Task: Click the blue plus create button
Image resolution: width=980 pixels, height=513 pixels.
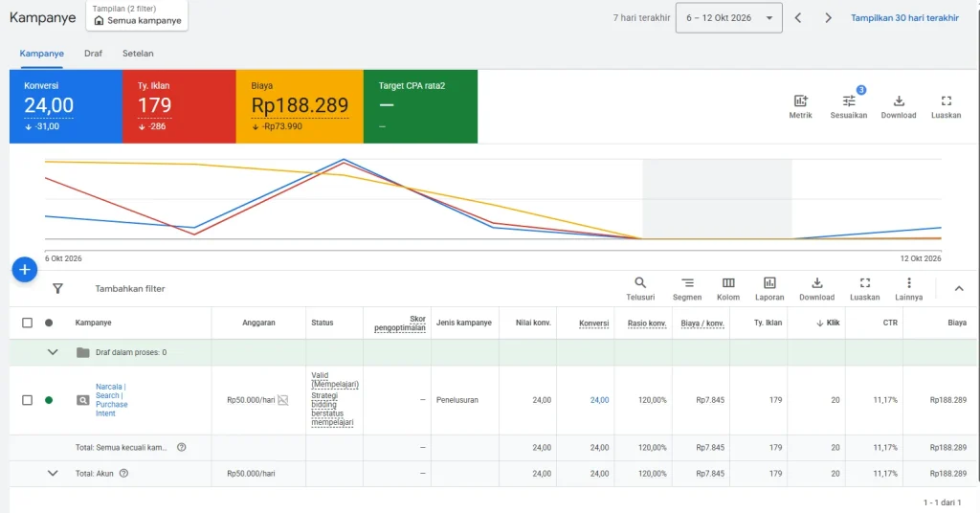Action: click(x=24, y=269)
